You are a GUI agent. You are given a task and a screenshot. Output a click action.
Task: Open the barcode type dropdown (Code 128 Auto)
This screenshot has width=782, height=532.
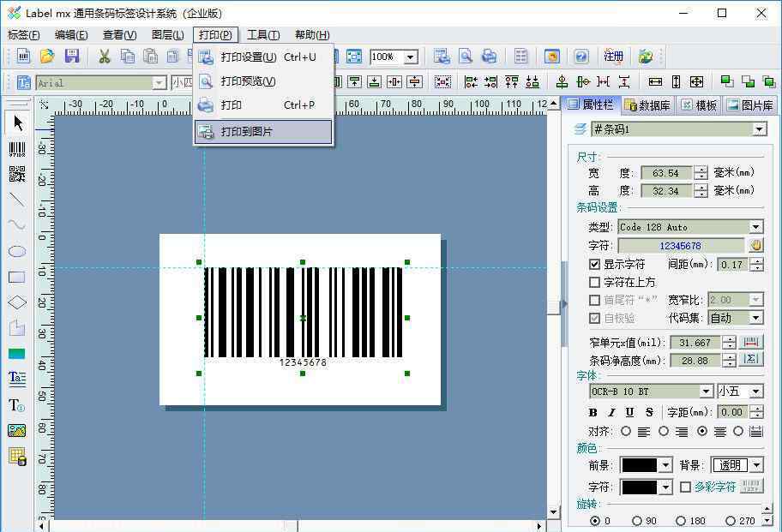[756, 227]
